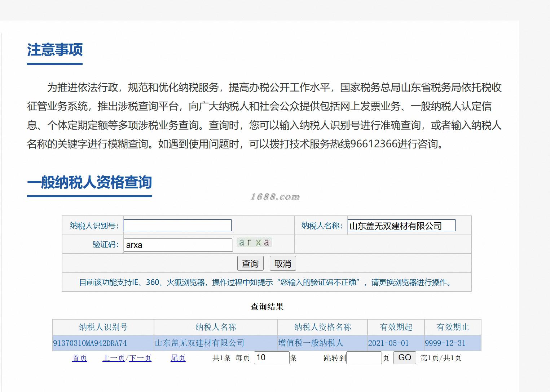Image resolution: width=550 pixels, height=392 pixels.
Task: Click the 纳税人识别号 input field
Action: [177, 226]
